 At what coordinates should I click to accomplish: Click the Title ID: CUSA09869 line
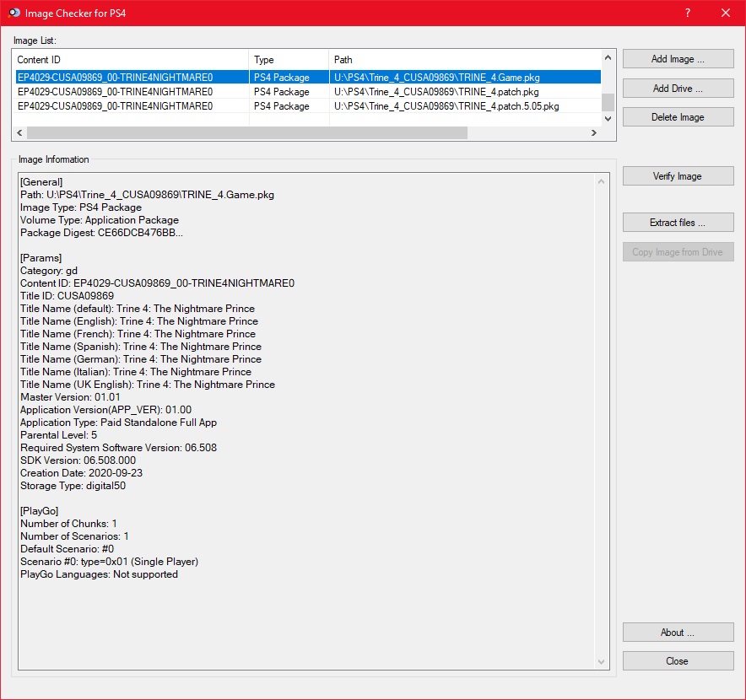click(67, 296)
